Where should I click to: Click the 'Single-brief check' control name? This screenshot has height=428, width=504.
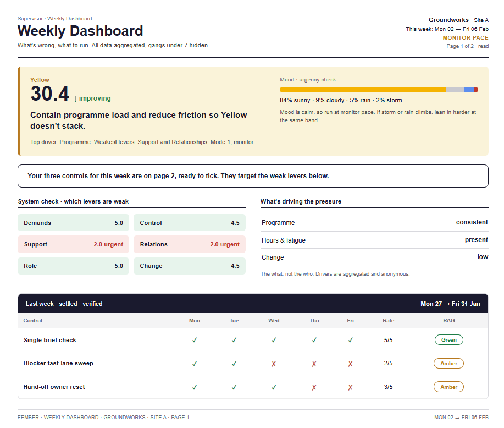(x=50, y=340)
